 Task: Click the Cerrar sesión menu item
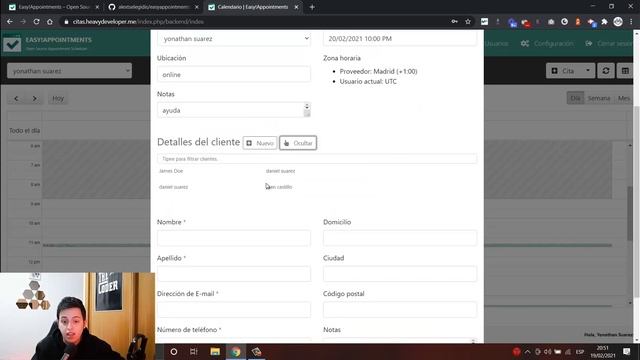tap(608, 43)
